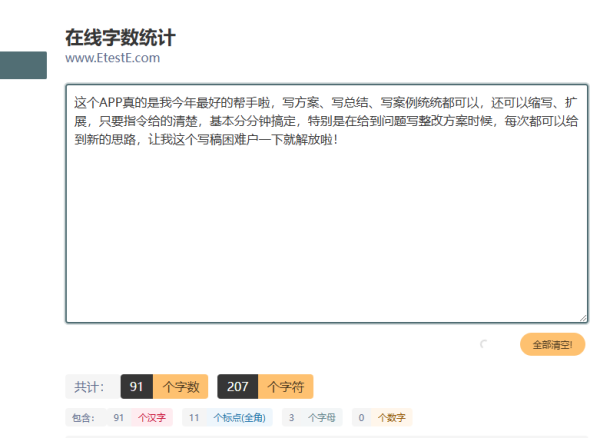Click the 个字数 label badge
Viewport: 600px width, 438px height.
click(x=181, y=386)
